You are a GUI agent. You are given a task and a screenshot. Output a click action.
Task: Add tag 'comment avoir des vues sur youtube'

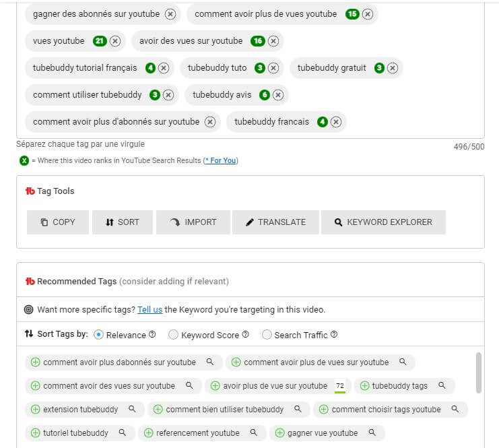pyautogui.click(x=35, y=386)
